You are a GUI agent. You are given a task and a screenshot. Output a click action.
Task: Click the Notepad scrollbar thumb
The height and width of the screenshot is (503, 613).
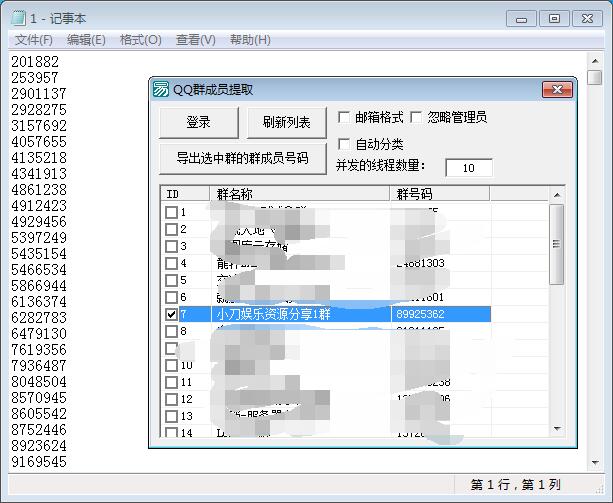595,77
